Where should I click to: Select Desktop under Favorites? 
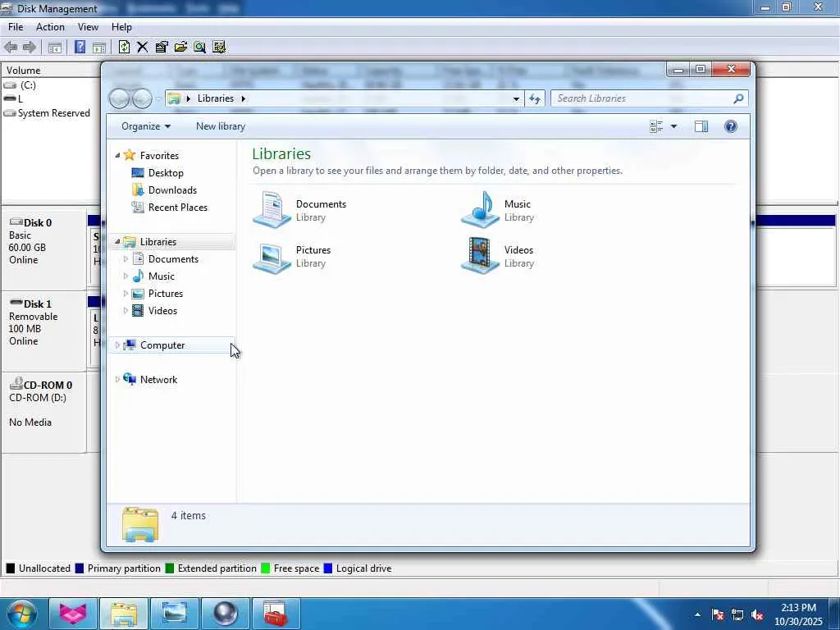click(166, 173)
